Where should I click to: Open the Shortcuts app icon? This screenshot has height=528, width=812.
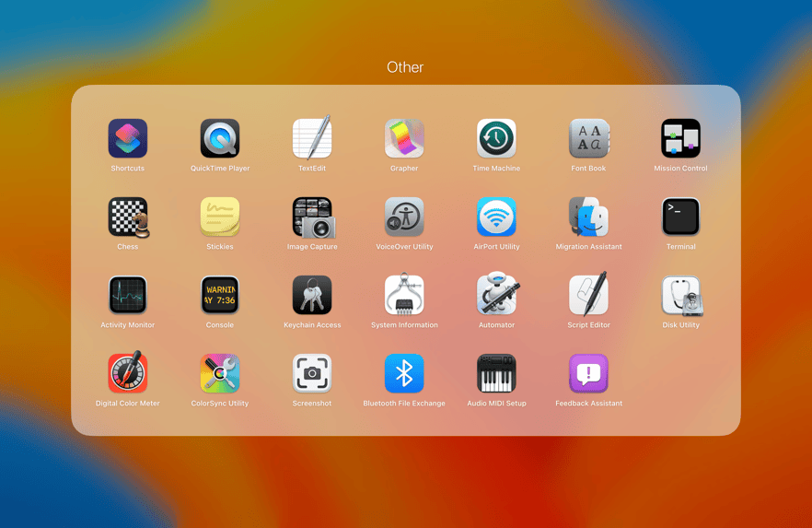pos(127,138)
